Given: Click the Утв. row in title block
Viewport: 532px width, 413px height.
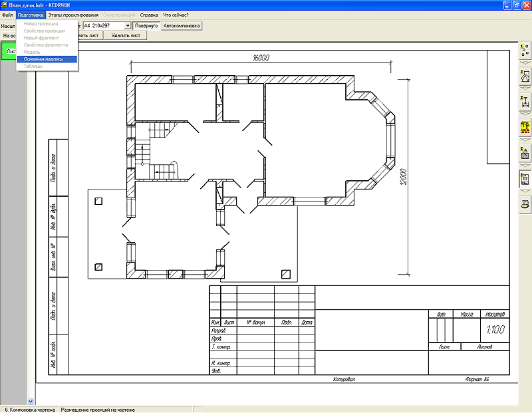Looking at the screenshot, I should [223, 371].
